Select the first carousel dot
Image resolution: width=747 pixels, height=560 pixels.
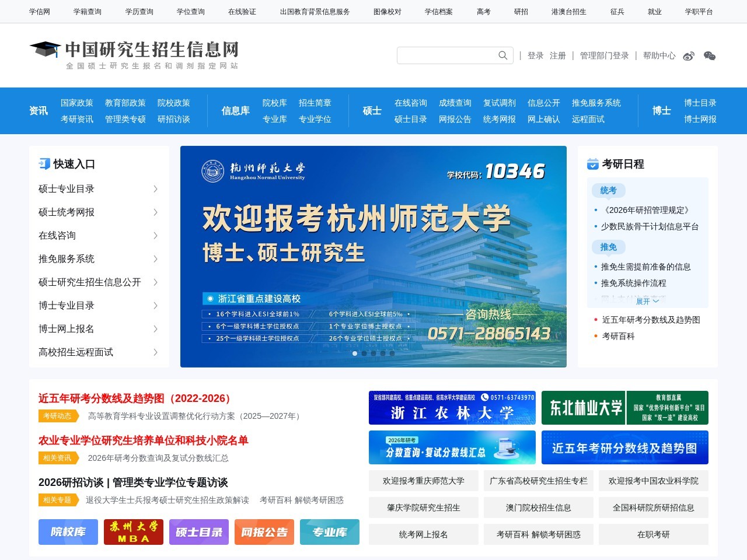(355, 353)
